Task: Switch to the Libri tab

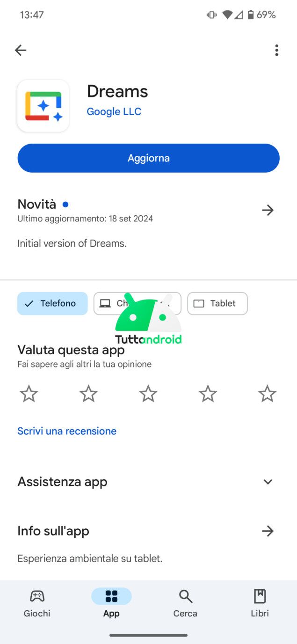Action: (x=260, y=603)
